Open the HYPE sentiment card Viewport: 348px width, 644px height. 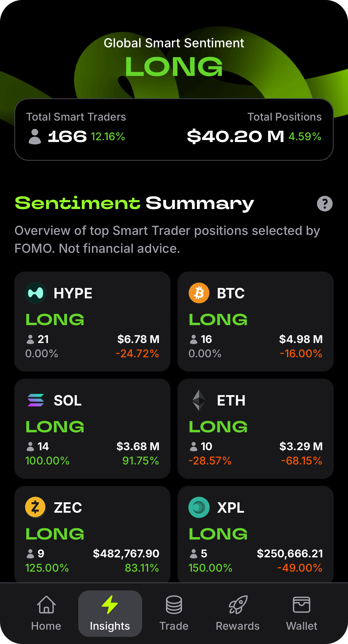click(x=92, y=322)
